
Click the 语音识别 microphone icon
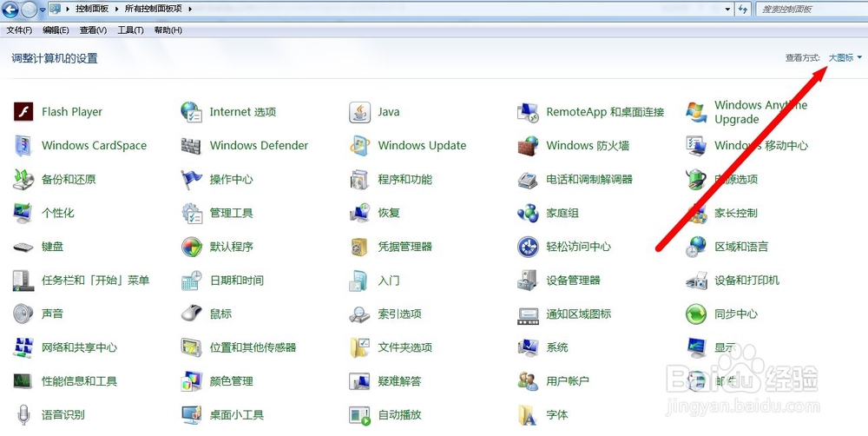pyautogui.click(x=23, y=415)
